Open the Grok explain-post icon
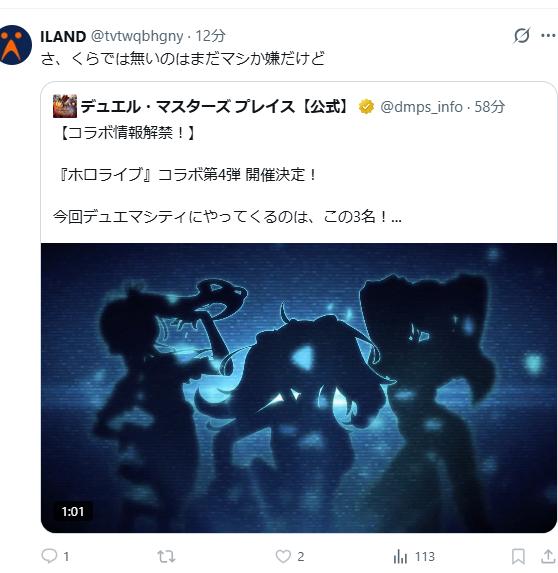The width and height of the screenshot is (558, 573). 521,35
